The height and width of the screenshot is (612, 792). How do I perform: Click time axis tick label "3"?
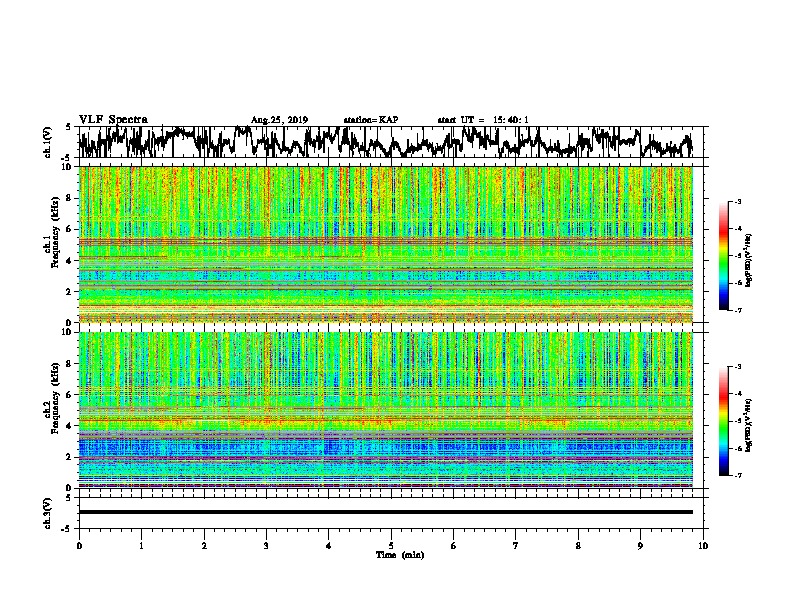266,546
